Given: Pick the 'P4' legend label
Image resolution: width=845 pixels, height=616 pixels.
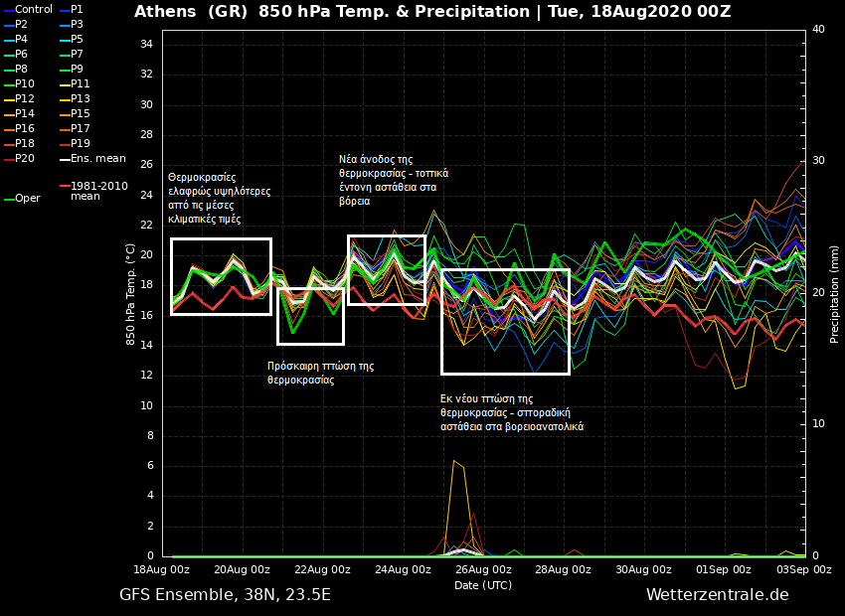Looking at the screenshot, I should 21,39.
